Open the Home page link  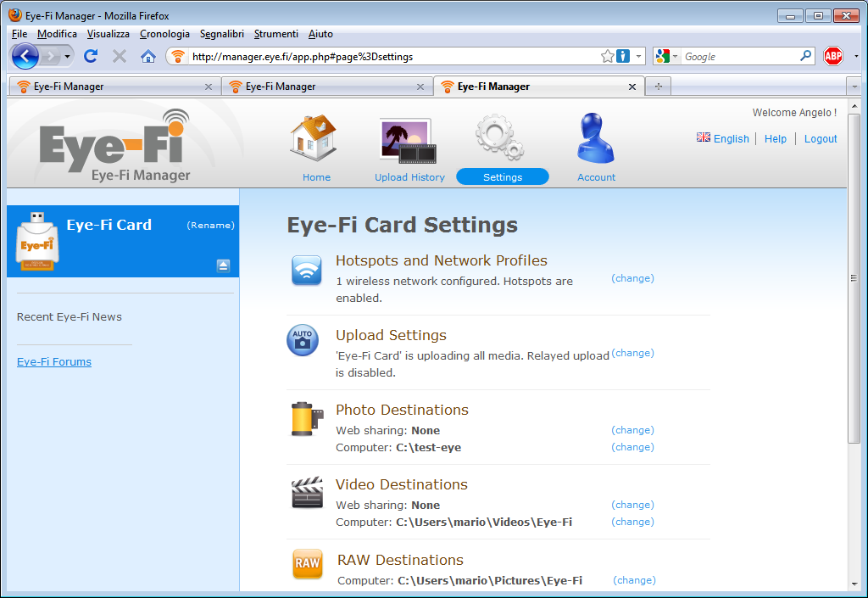pyautogui.click(x=316, y=177)
